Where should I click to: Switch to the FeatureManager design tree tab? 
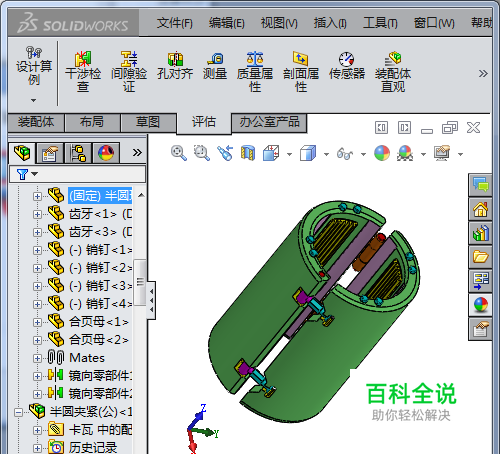click(x=22, y=153)
